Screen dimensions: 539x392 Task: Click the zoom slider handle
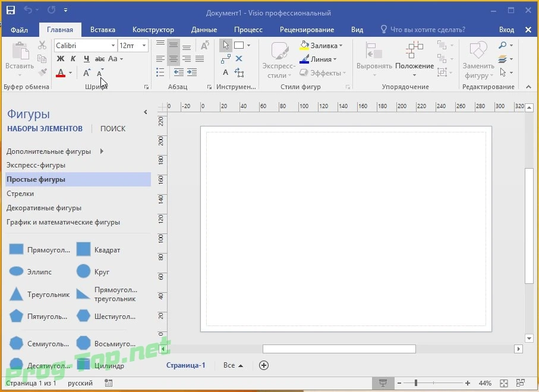pos(416,382)
